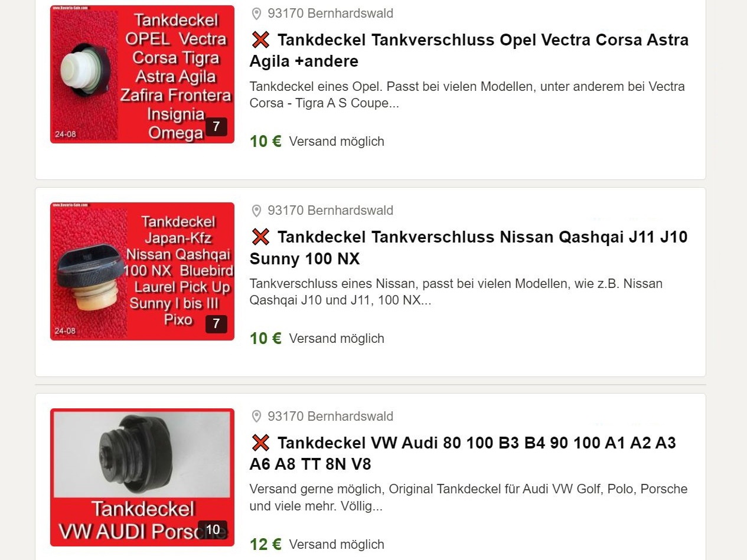Click location pin icon on Nissan listing

pyautogui.click(x=256, y=211)
